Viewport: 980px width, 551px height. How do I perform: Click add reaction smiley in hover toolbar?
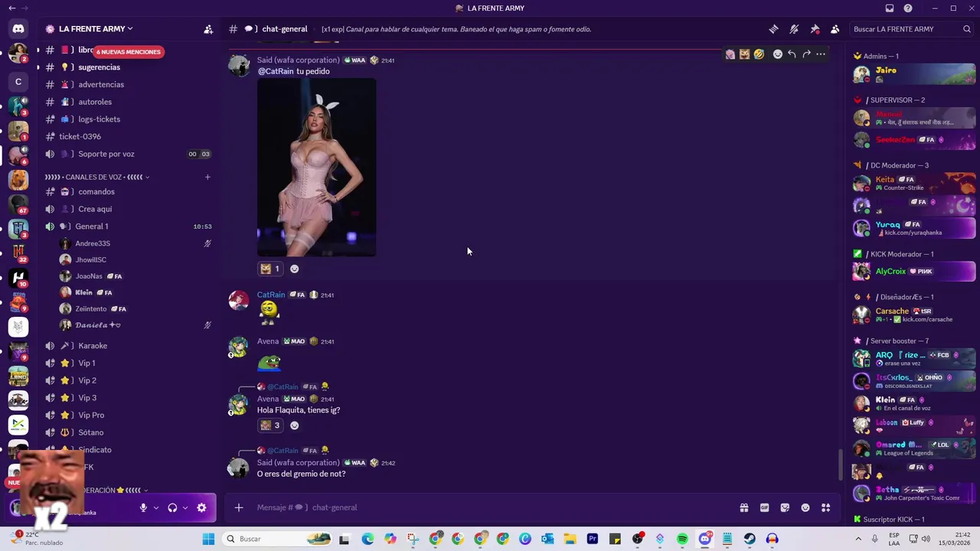[778, 54]
